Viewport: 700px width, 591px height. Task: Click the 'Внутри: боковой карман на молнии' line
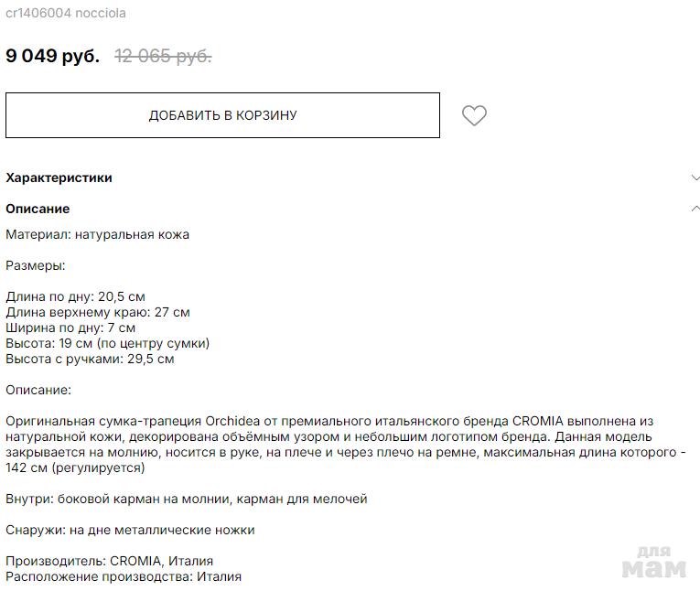[186, 499]
